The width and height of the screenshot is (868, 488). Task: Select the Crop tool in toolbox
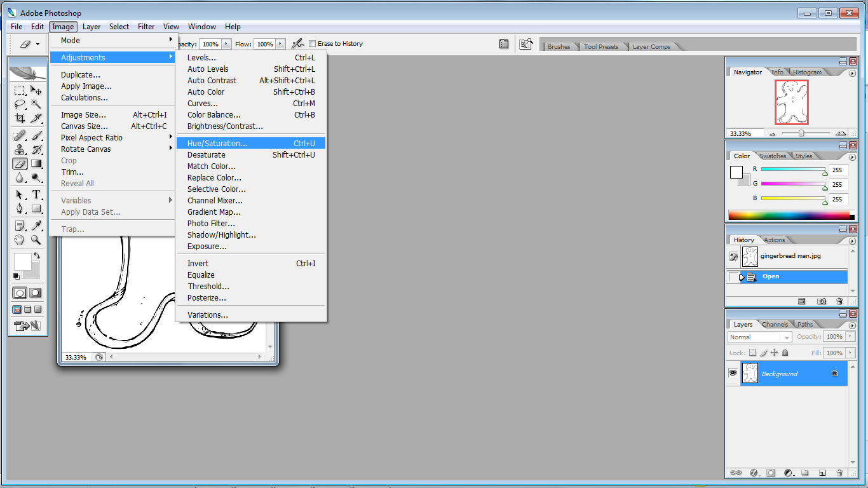(x=20, y=118)
